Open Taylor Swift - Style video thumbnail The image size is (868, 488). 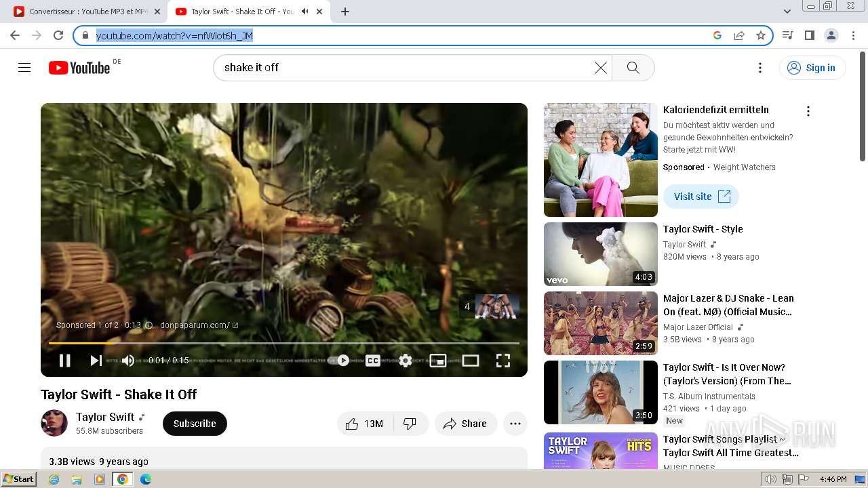pyautogui.click(x=601, y=254)
